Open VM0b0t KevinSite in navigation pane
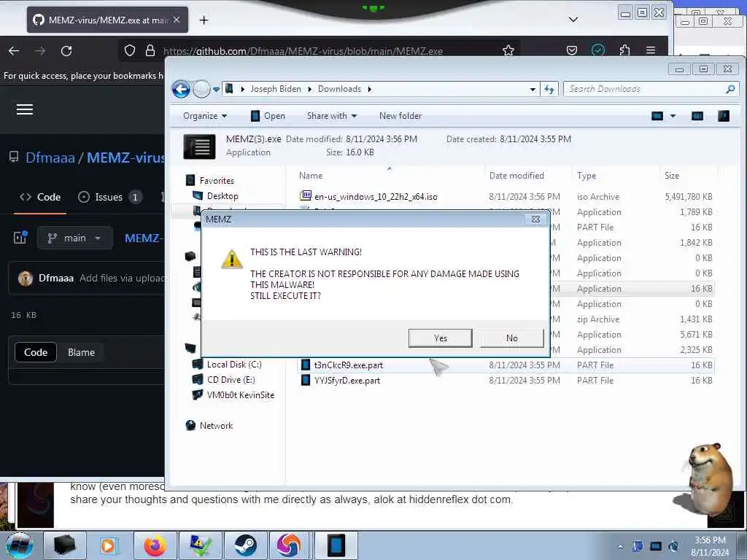Screen dimensions: 747x560 pos(241,394)
